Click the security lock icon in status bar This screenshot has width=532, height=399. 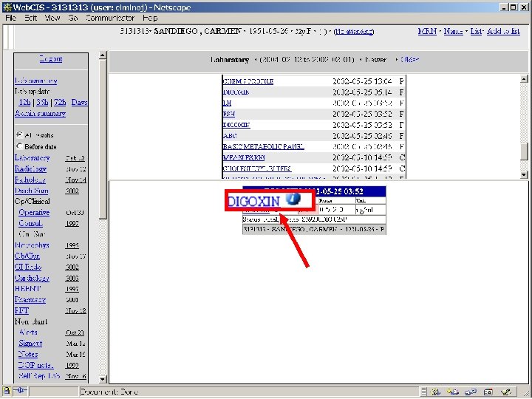6,392
